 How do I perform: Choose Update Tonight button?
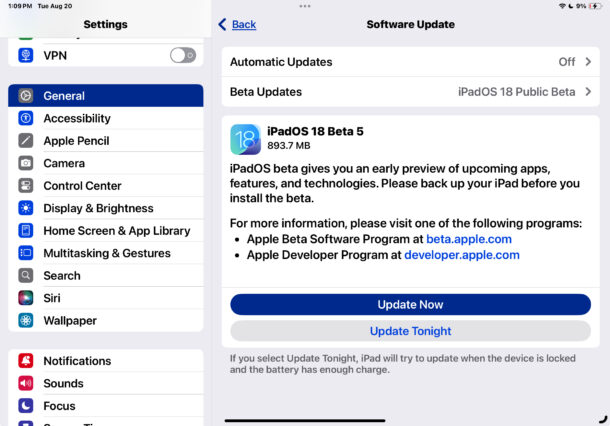point(410,331)
